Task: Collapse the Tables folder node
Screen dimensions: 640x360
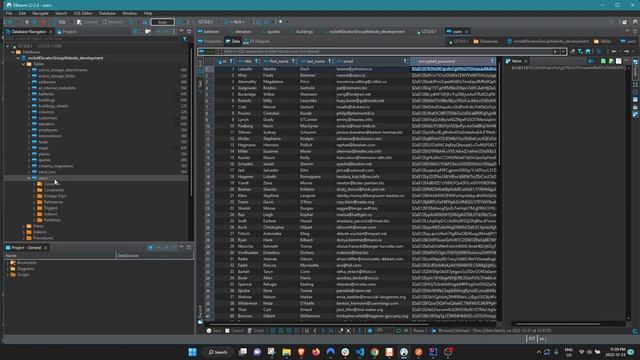Action: pos(23,64)
